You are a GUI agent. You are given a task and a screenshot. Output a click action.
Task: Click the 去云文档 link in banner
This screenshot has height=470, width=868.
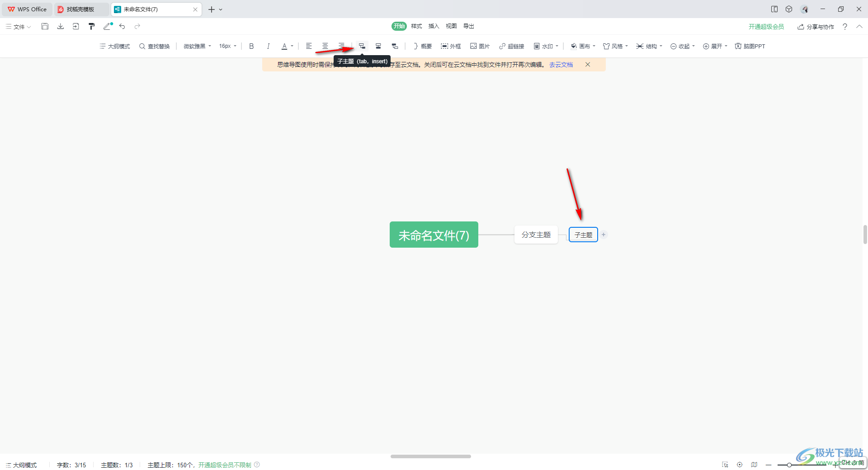[561, 65]
